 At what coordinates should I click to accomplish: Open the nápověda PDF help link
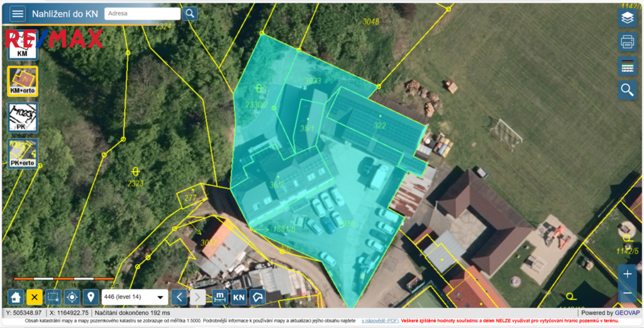(x=380, y=321)
